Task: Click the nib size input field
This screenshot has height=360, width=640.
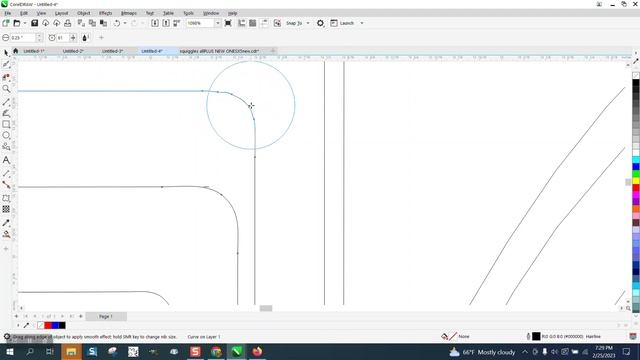Action: pos(22,38)
